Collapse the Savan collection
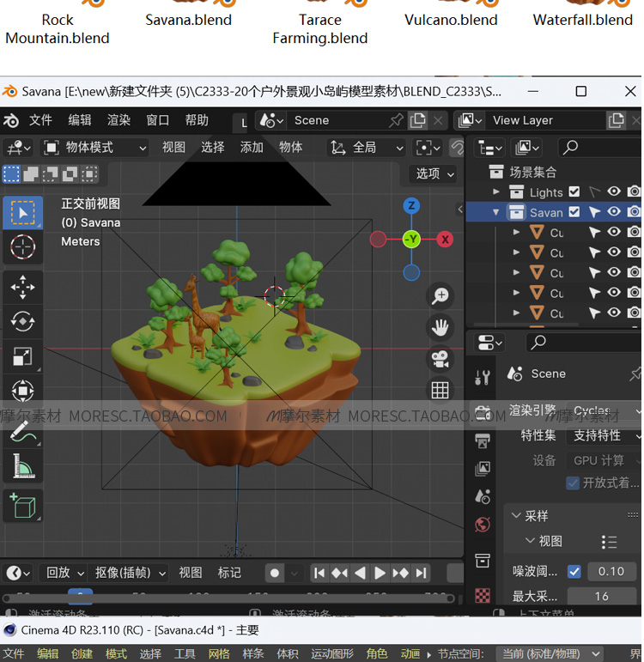644x662 pixels. (496, 212)
